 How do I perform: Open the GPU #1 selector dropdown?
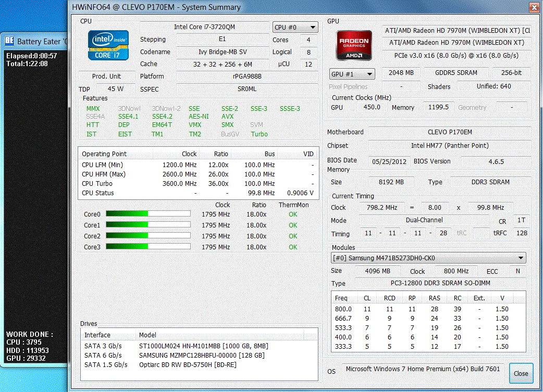[352, 74]
